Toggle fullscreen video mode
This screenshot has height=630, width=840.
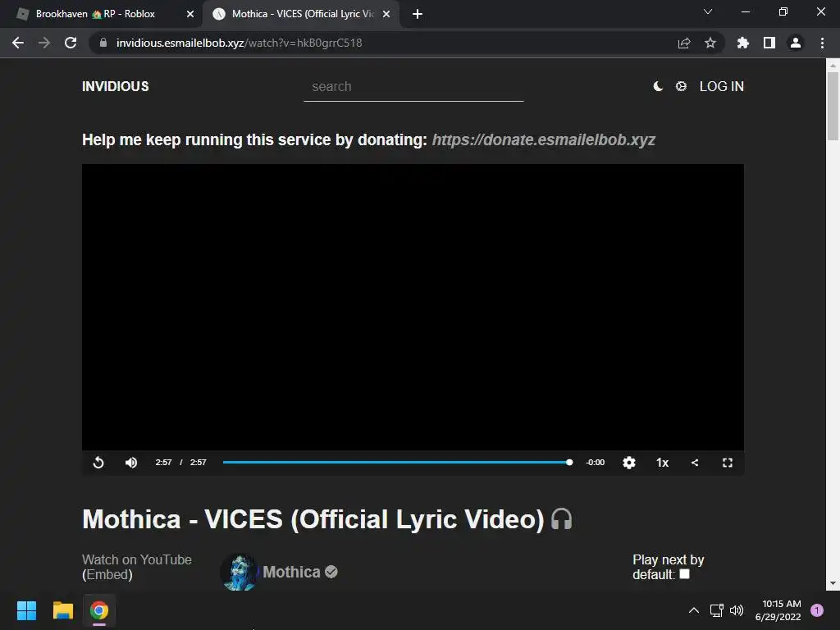tap(728, 463)
